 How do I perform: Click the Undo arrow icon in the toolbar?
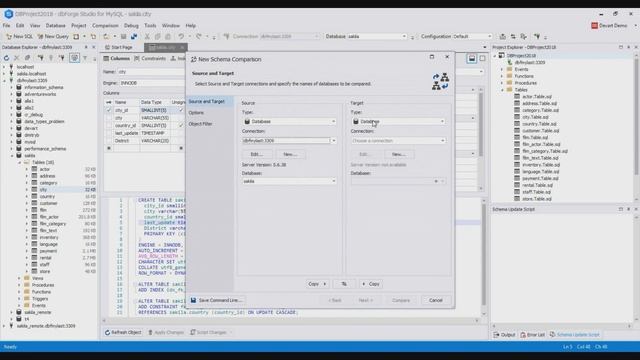tap(181, 36)
